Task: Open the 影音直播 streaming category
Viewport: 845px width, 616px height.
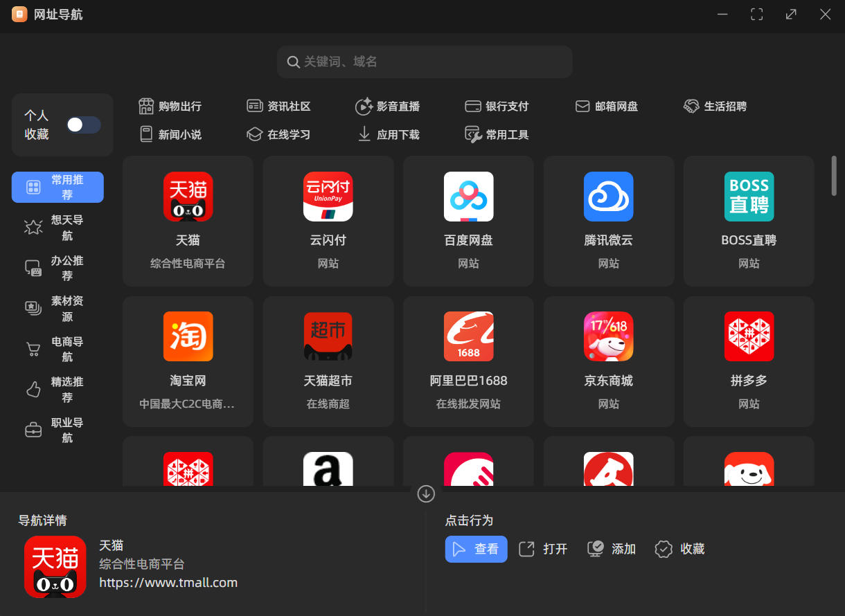Action: coord(388,106)
